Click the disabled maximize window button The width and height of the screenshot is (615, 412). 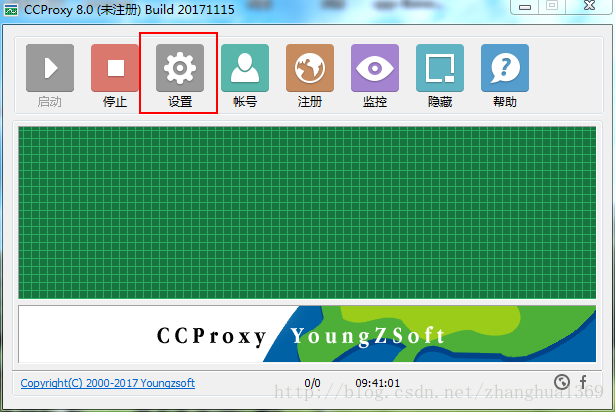pos(552,6)
